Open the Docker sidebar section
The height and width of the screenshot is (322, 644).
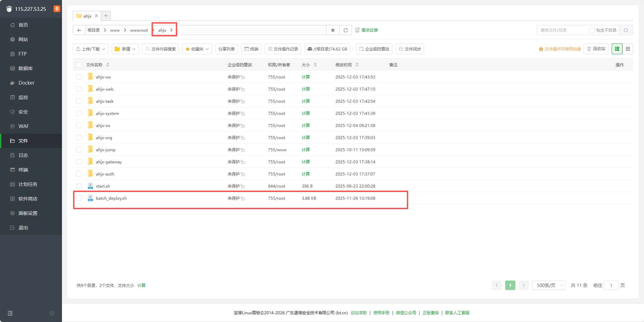tap(26, 83)
